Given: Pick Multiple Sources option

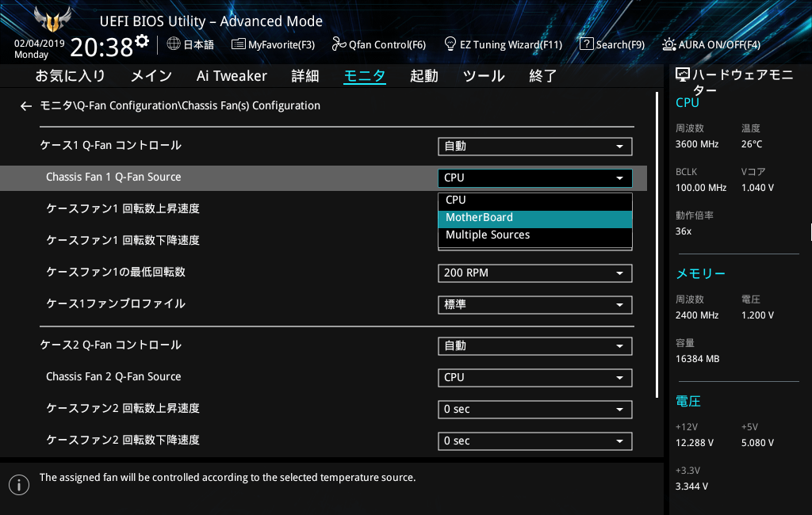Looking at the screenshot, I should [x=535, y=235].
